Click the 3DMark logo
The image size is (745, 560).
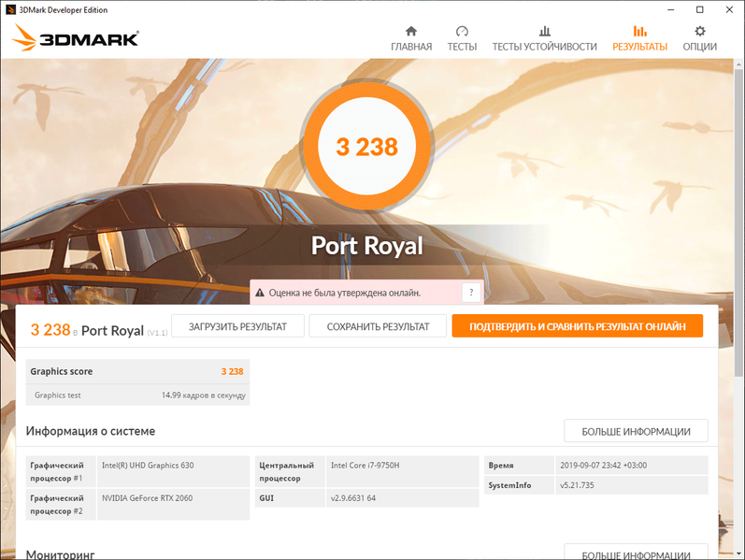[x=76, y=38]
